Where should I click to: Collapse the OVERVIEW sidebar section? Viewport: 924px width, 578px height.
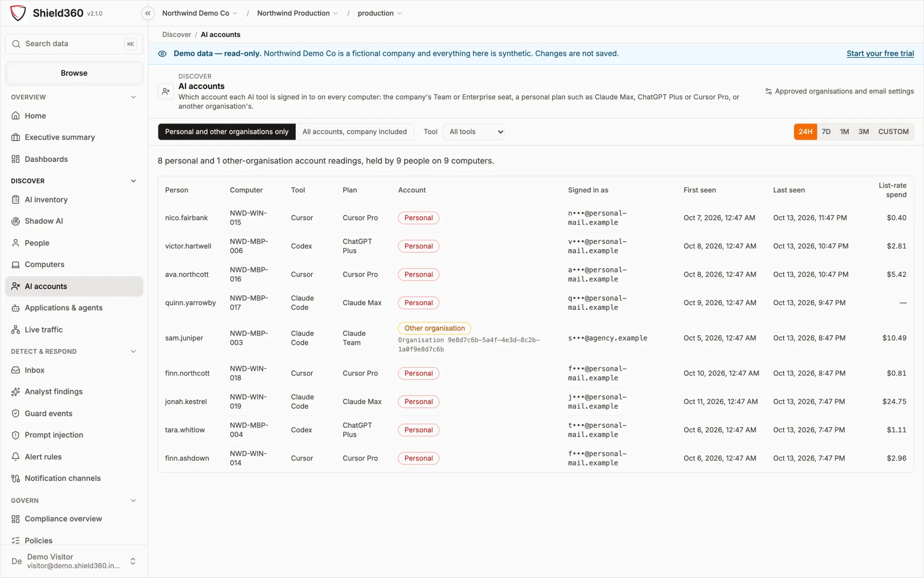134,97
